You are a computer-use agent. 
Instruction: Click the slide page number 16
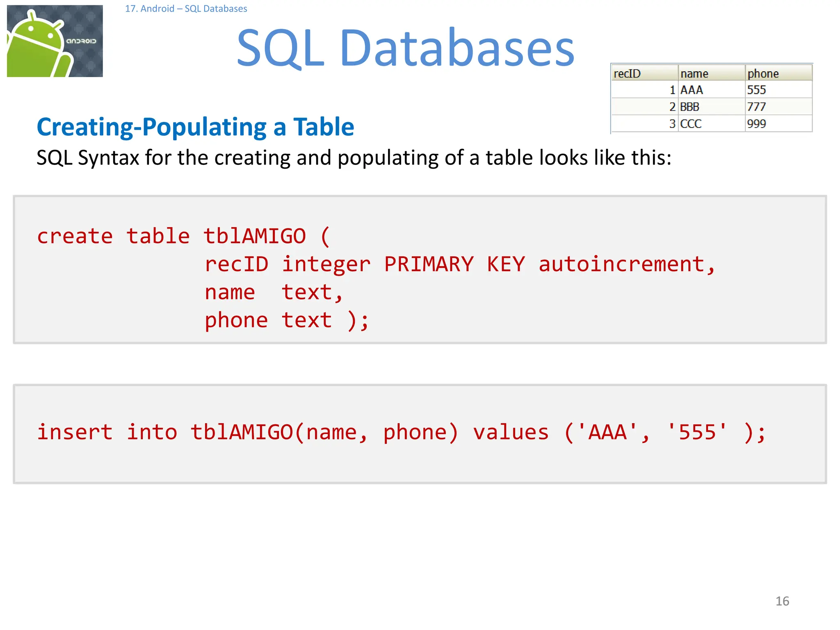pyautogui.click(x=782, y=601)
